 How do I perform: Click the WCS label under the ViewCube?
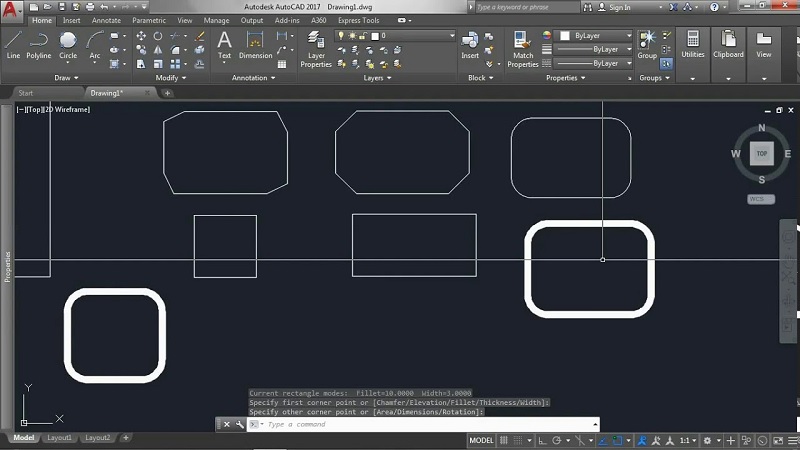point(761,199)
